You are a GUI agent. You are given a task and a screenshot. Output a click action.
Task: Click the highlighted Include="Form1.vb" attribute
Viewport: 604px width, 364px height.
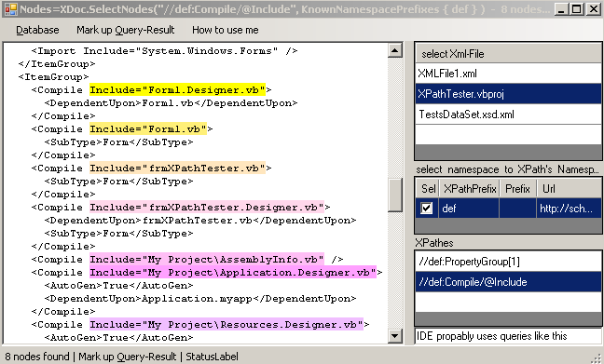pyautogui.click(x=148, y=128)
